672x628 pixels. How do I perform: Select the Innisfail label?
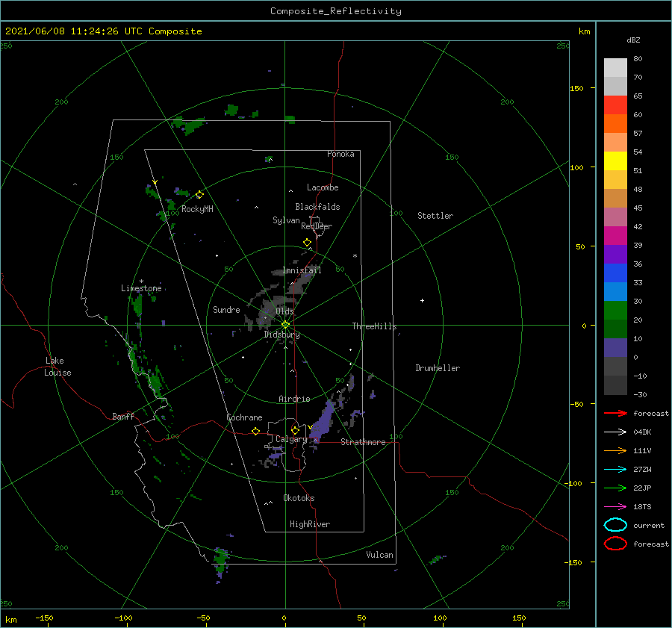tap(302, 270)
